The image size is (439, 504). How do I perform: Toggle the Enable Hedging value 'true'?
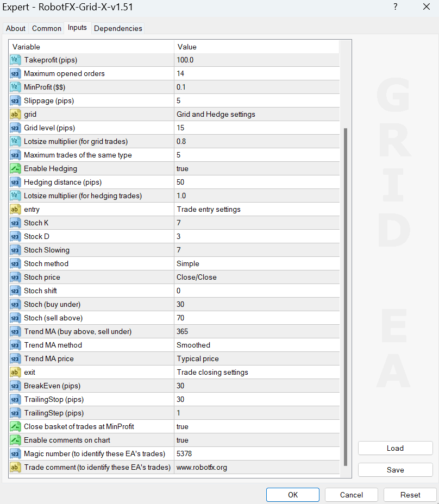[256, 169]
